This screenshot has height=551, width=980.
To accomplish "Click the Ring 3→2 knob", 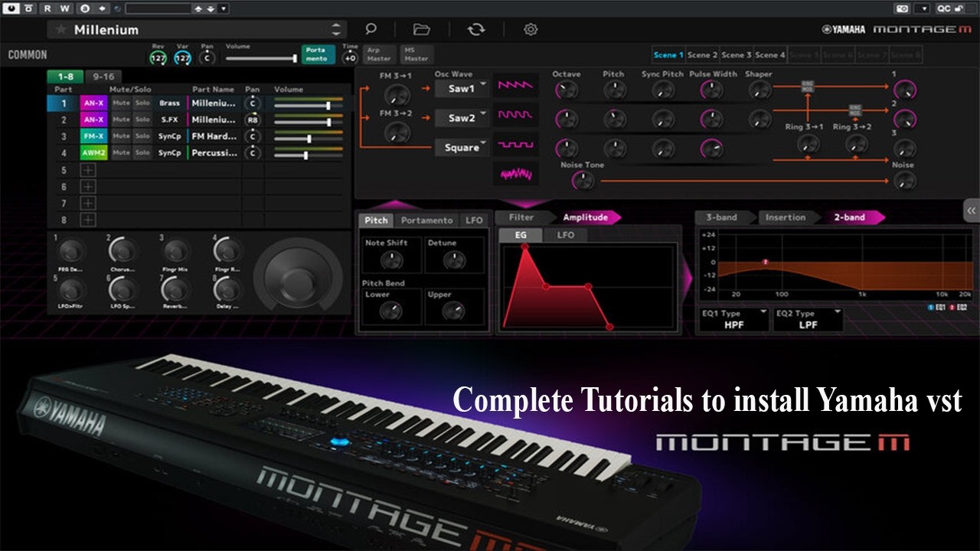I will 856,144.
